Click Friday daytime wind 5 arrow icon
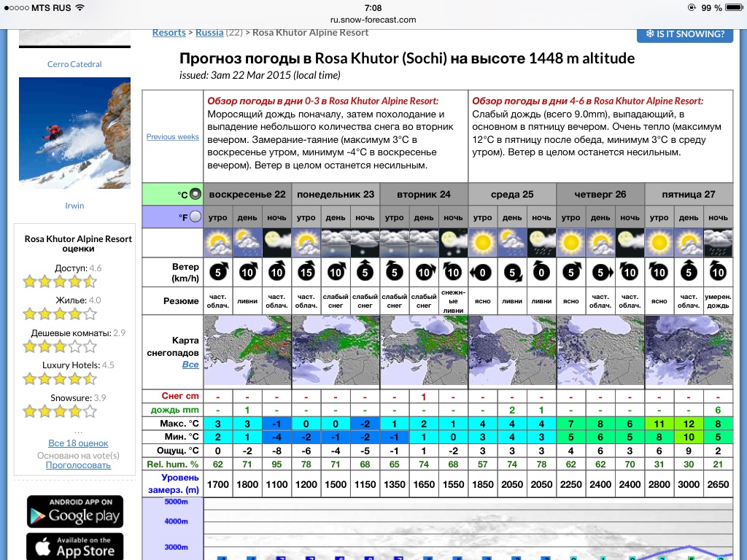The image size is (747, 560). [x=689, y=271]
